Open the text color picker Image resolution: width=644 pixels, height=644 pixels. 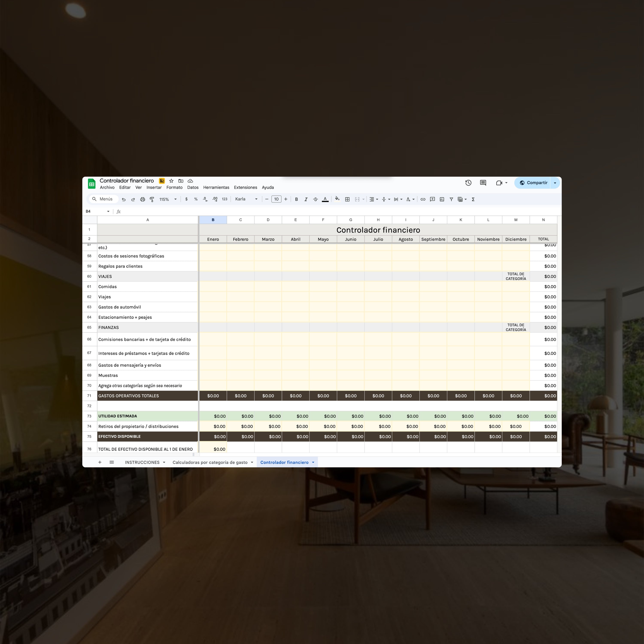point(325,199)
